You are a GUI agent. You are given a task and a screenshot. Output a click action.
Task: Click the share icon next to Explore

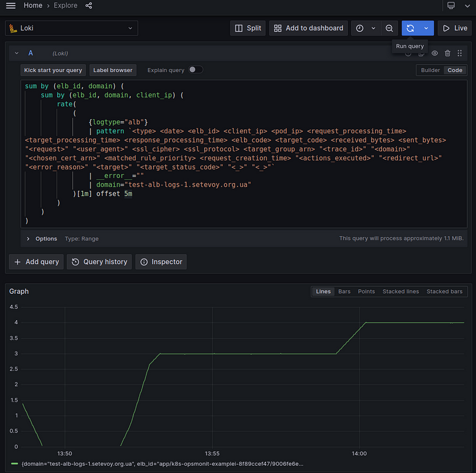[x=89, y=5]
